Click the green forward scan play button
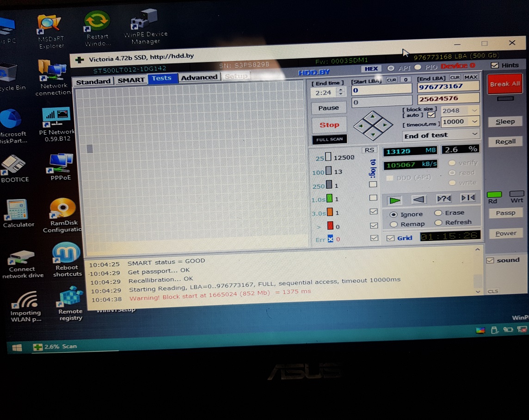 [x=394, y=200]
